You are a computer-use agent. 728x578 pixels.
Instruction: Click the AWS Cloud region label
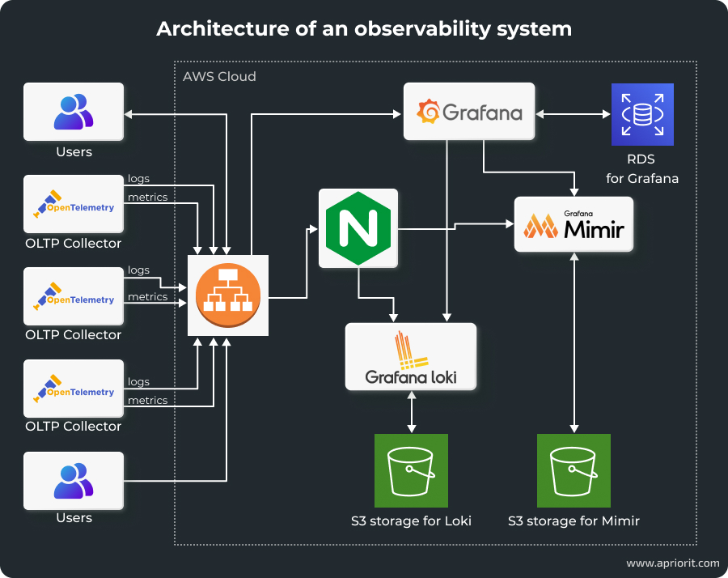coord(219,76)
